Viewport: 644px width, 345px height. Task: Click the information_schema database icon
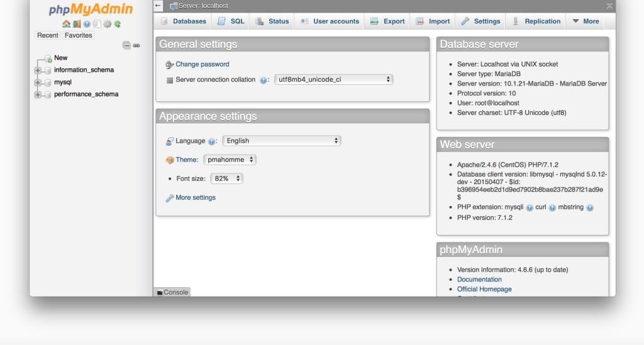click(x=48, y=70)
